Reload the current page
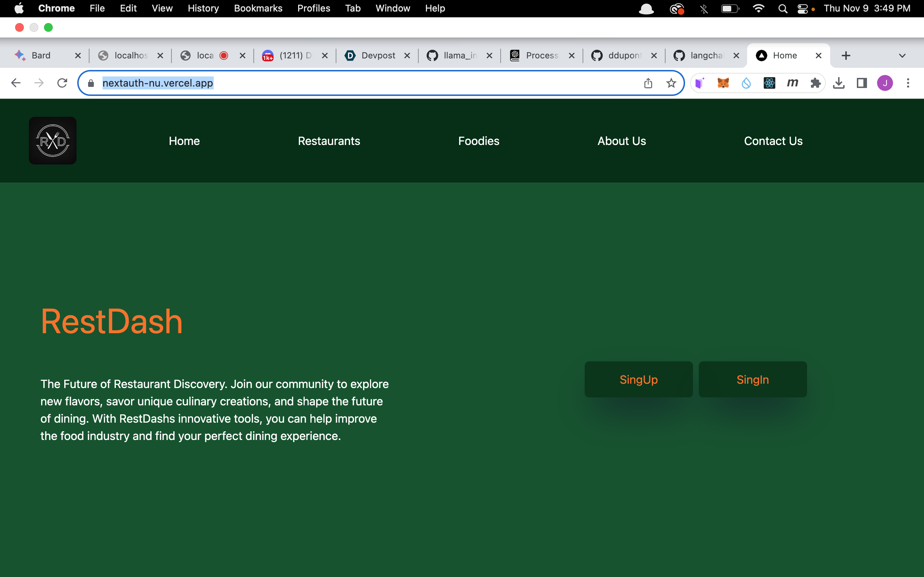This screenshot has width=924, height=577. tap(62, 83)
